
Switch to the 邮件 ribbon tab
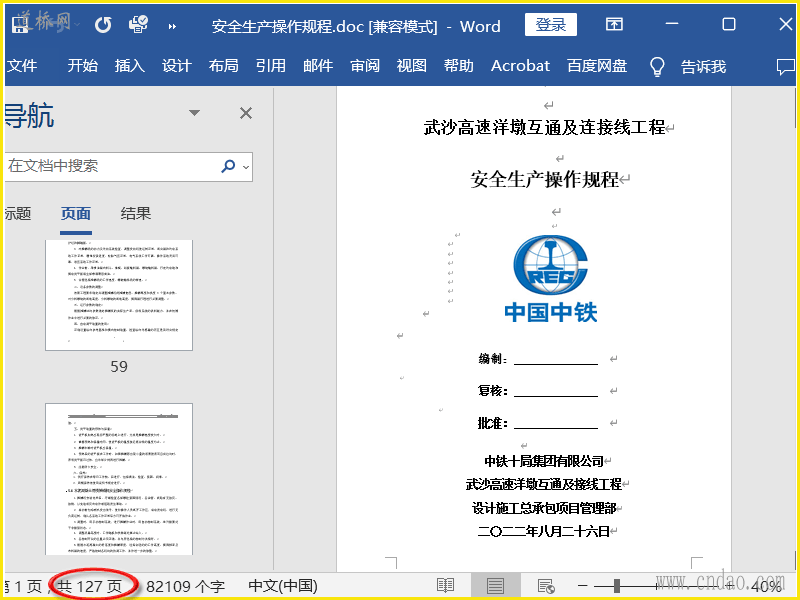click(x=318, y=66)
